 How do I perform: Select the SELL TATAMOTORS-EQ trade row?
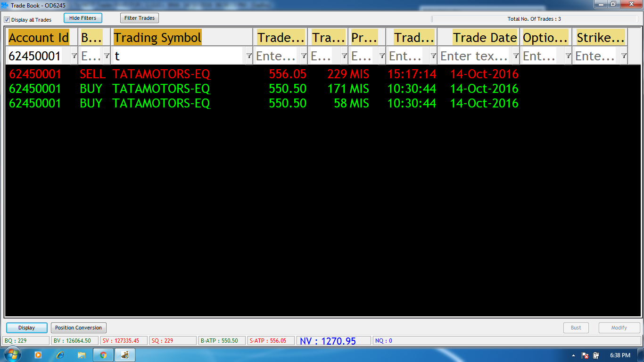[322, 74]
